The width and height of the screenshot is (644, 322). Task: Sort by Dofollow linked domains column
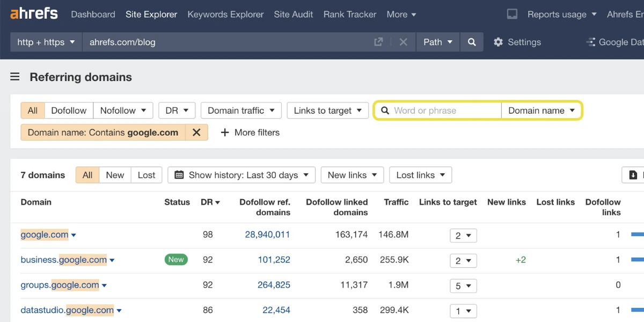click(x=337, y=207)
